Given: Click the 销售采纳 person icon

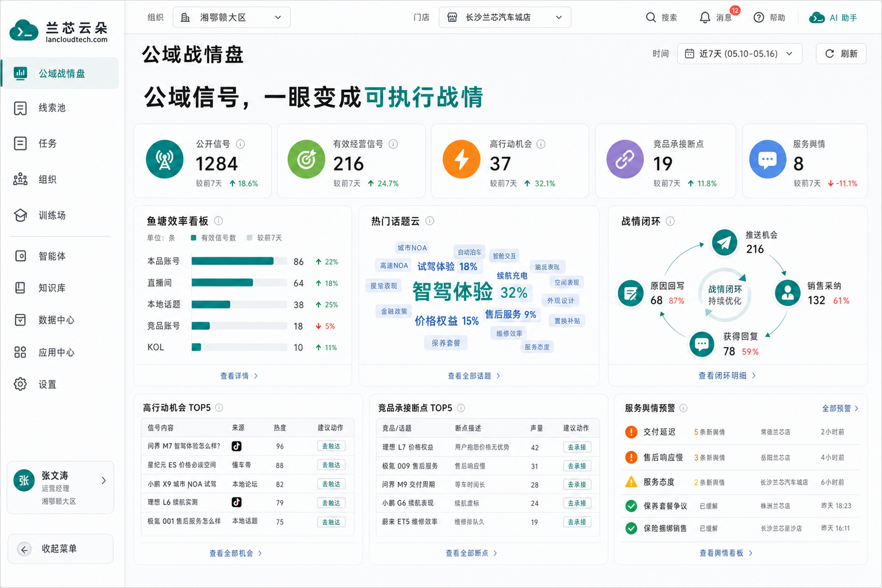Looking at the screenshot, I should pos(788,293).
